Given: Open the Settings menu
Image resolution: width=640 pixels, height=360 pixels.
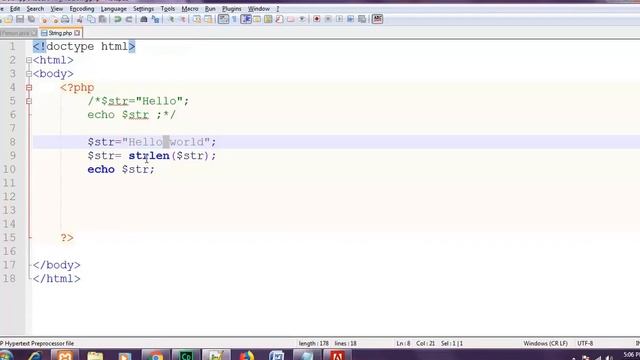Looking at the screenshot, I should 143,9.
